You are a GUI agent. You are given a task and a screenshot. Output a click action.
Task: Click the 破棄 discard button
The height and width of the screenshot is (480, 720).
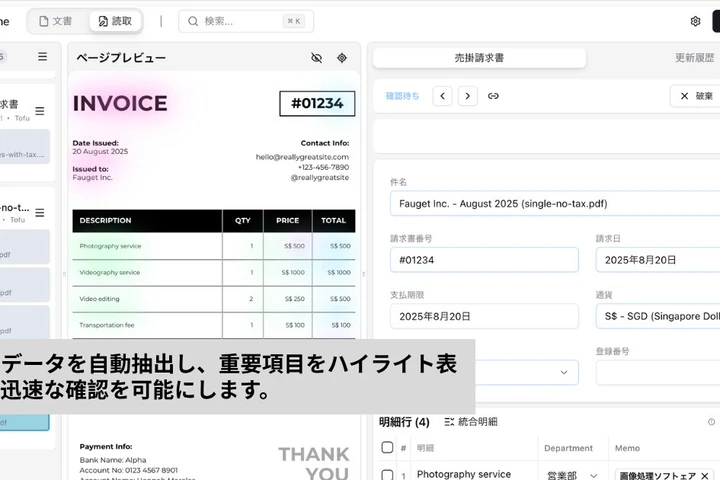(x=695, y=96)
